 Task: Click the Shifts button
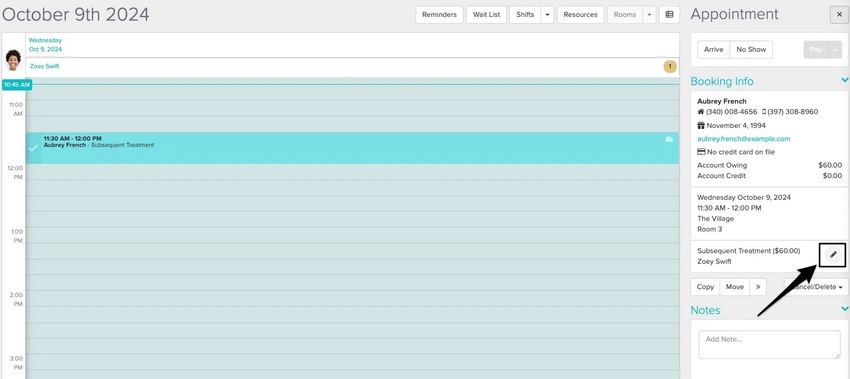(525, 15)
